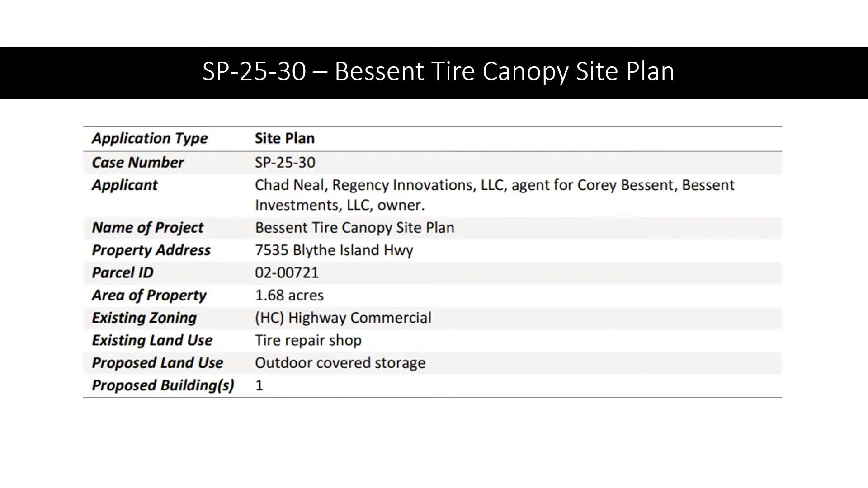Image resolution: width=868 pixels, height=488 pixels.
Task: Select the Tire repair shop land use
Action: tap(308, 340)
